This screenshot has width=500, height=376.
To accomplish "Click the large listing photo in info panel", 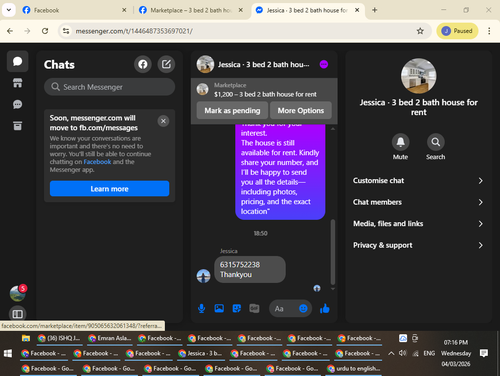I will pyautogui.click(x=418, y=76).
